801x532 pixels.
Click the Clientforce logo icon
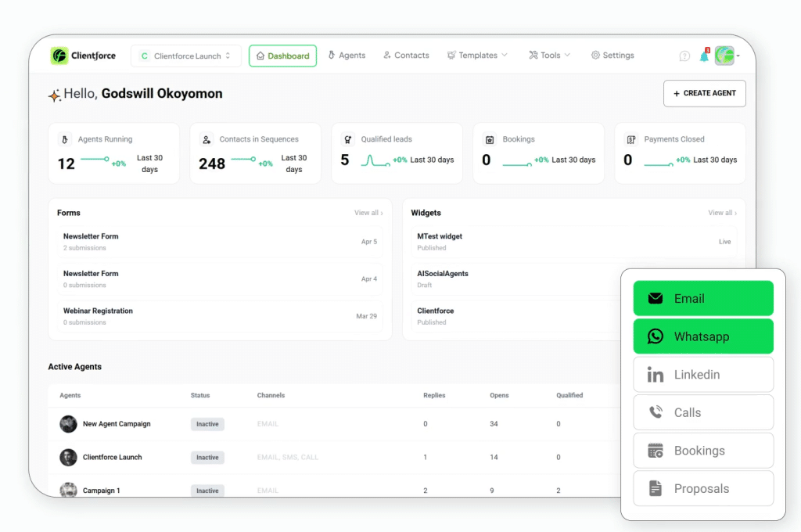point(59,56)
